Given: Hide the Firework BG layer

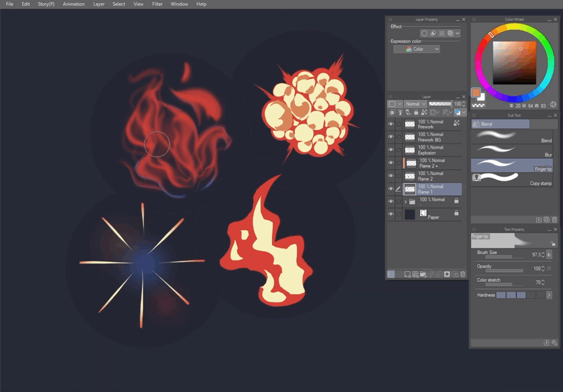Looking at the screenshot, I should tap(391, 137).
